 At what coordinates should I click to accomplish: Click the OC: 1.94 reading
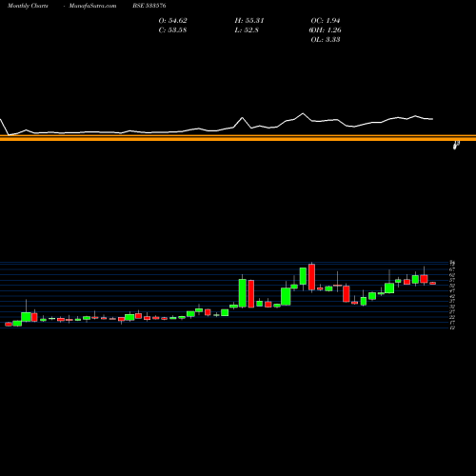click(x=326, y=21)
